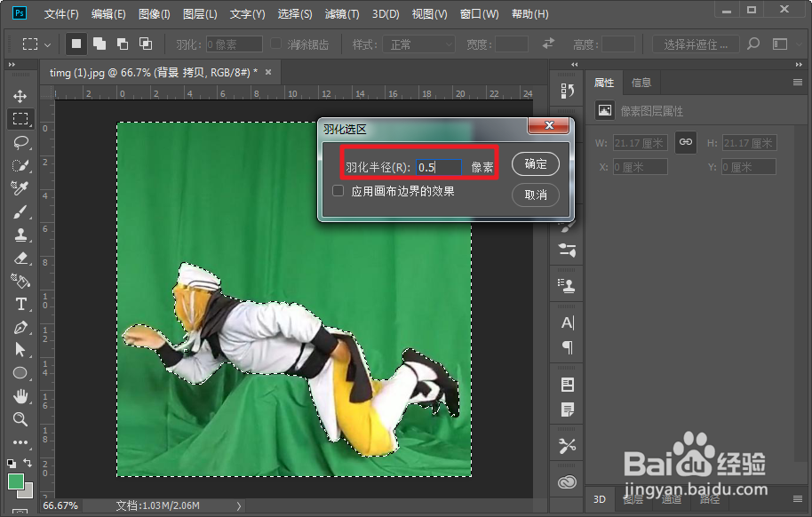Select the Eyedropper tool
This screenshot has height=517, width=812.
(20, 188)
